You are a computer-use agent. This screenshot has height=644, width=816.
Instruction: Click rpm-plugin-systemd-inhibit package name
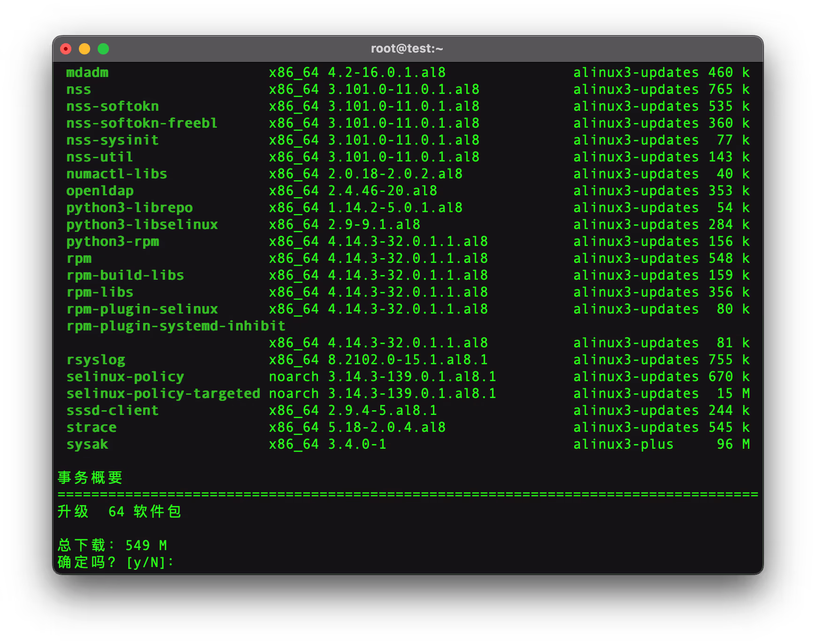click(x=176, y=326)
